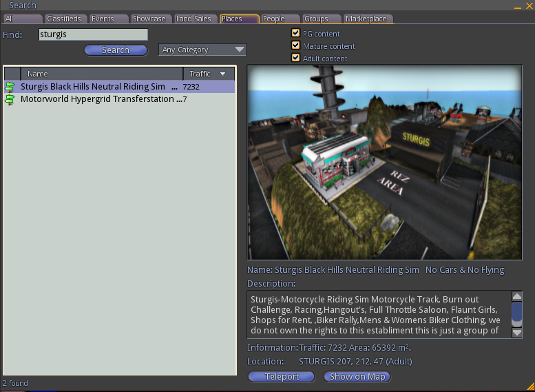Click the description scrollbar up arrow
The height and width of the screenshot is (392, 535).
517,296
